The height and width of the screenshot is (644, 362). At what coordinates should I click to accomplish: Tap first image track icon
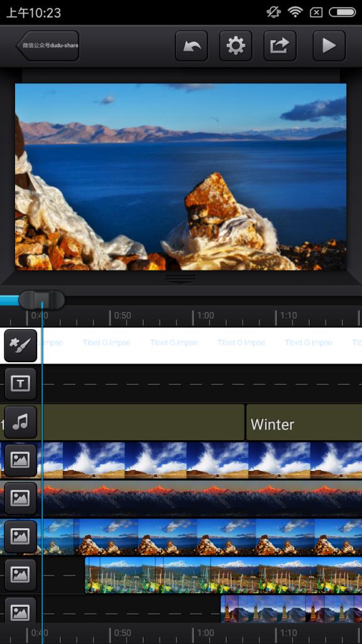pos(21,460)
